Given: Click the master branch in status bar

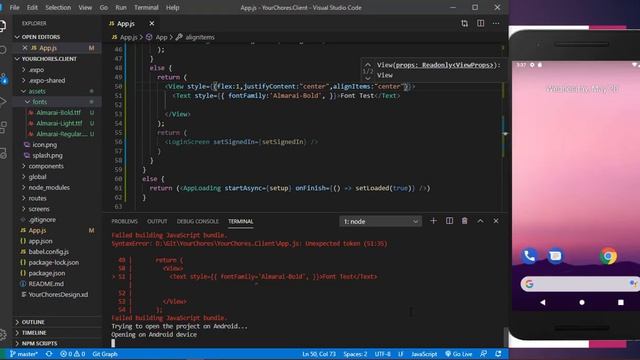Looking at the screenshot, I should (24, 354).
